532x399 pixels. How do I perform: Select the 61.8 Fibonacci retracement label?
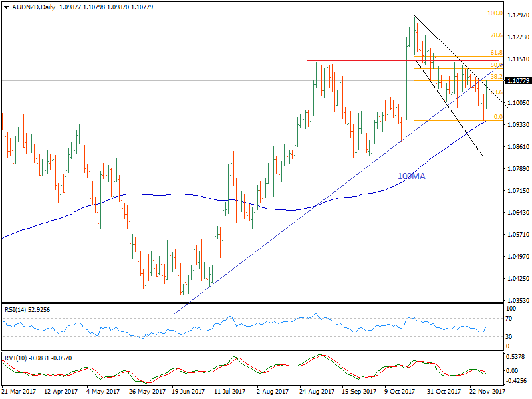pos(495,53)
